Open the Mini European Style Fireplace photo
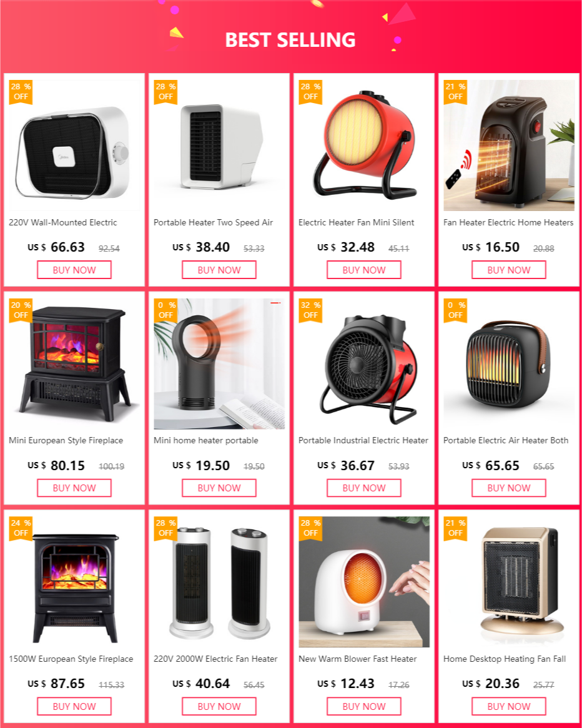582x728 pixels. 74,363
